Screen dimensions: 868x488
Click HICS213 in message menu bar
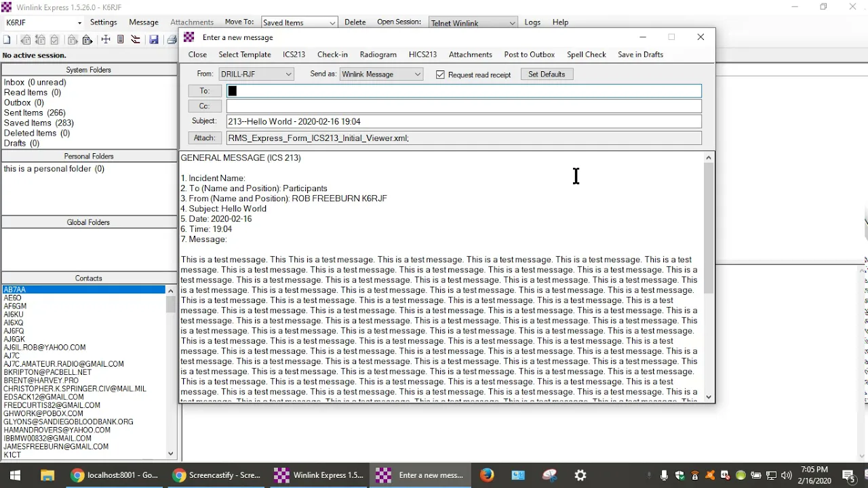(422, 54)
